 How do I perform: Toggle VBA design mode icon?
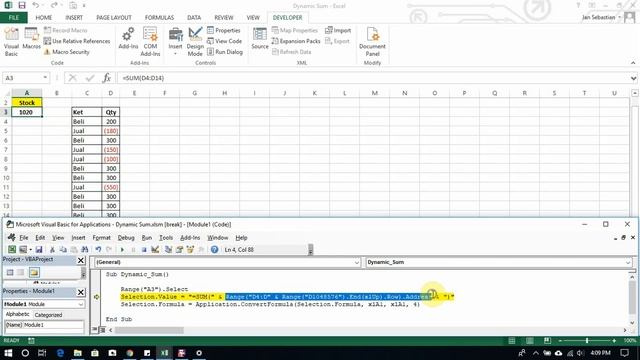click(x=155, y=249)
